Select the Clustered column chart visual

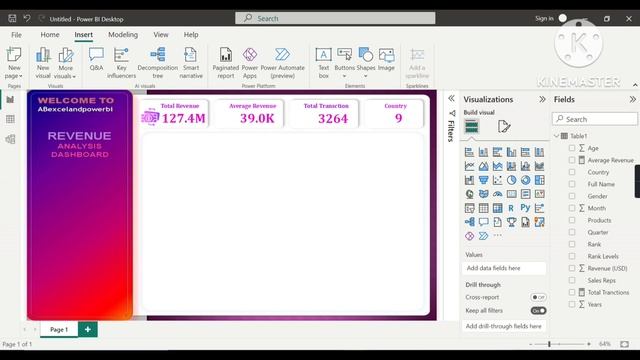tap(511, 152)
